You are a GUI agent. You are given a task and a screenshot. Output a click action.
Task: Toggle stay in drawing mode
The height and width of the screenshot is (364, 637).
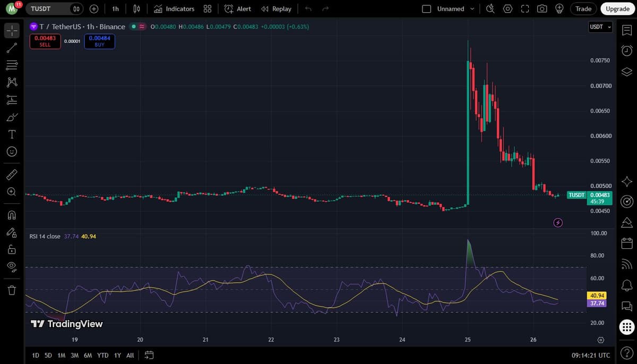(x=12, y=232)
